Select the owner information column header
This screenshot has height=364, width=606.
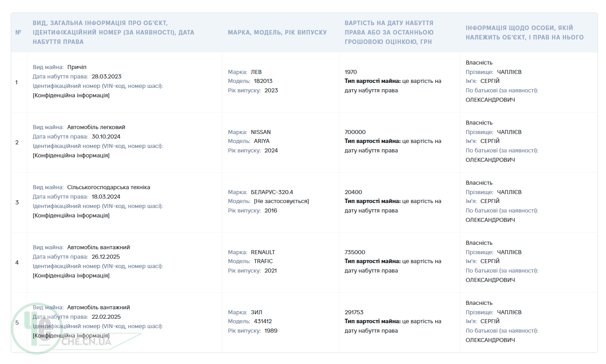point(524,32)
